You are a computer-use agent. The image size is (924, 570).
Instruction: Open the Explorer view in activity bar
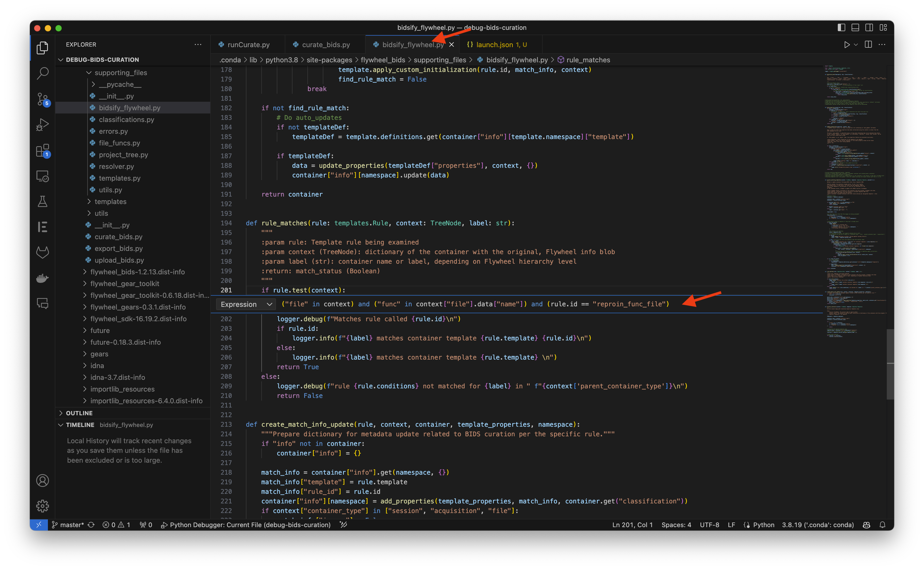[x=43, y=48]
